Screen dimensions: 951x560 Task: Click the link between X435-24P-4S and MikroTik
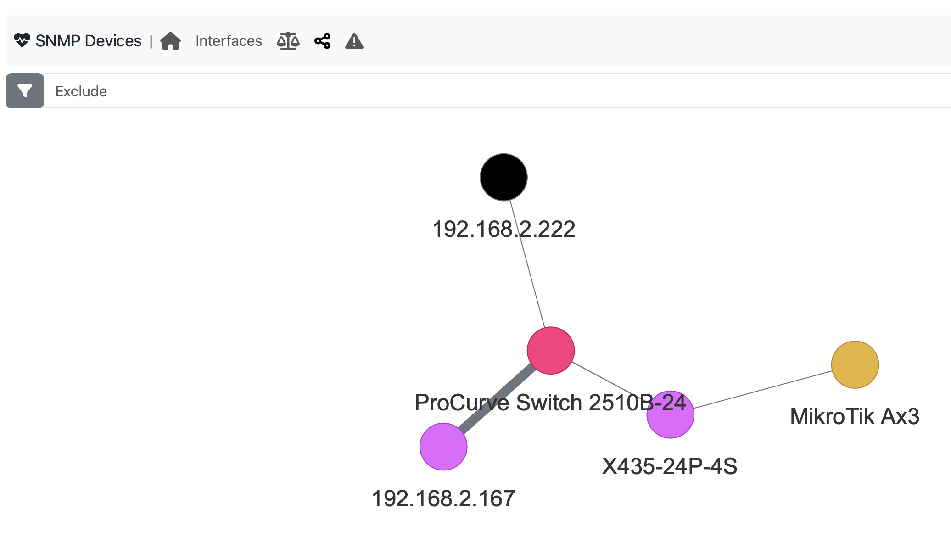[763, 389]
